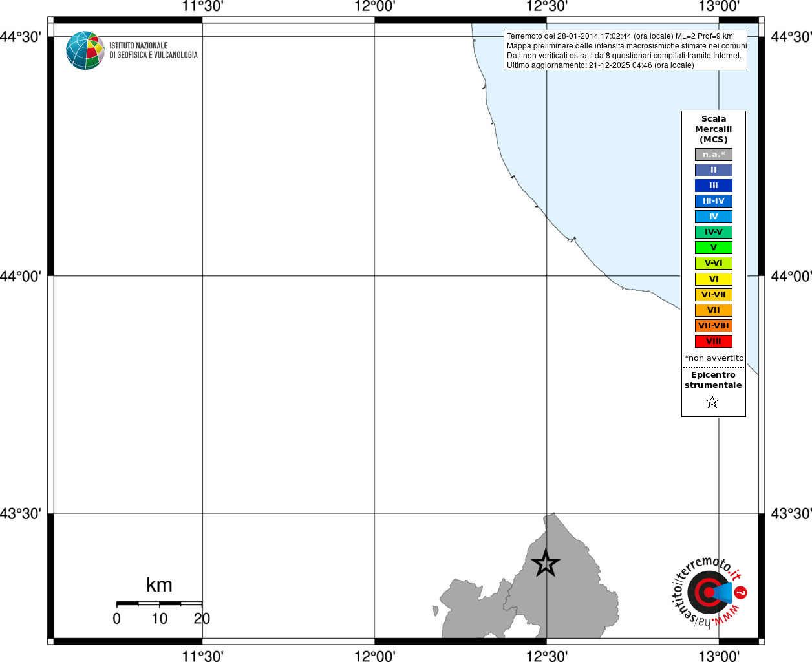Click 'ISTITUTO NAZIONALE DI GEOFISICA E VULCANOLOGIA' text
Viewport: 812px width, 662px height.
coord(153,50)
